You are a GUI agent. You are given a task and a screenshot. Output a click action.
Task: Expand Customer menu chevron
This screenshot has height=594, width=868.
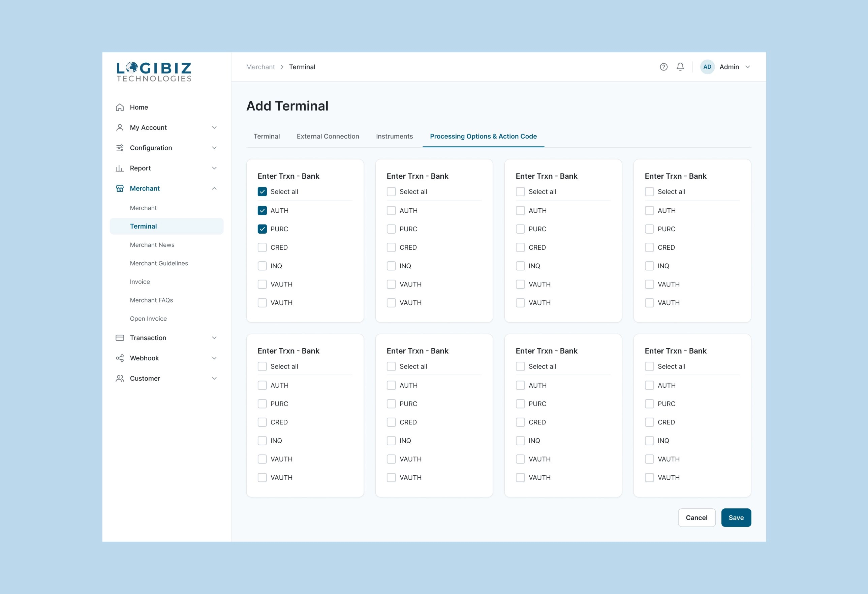click(214, 379)
